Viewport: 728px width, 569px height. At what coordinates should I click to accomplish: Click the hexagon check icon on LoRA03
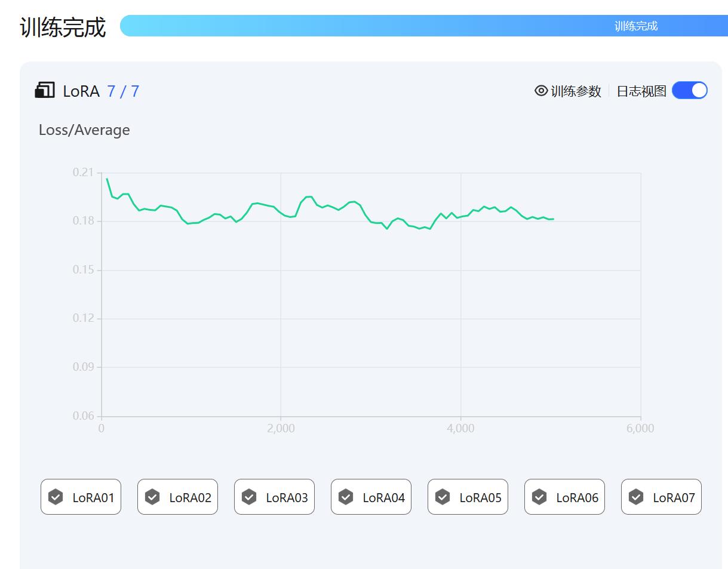click(249, 497)
